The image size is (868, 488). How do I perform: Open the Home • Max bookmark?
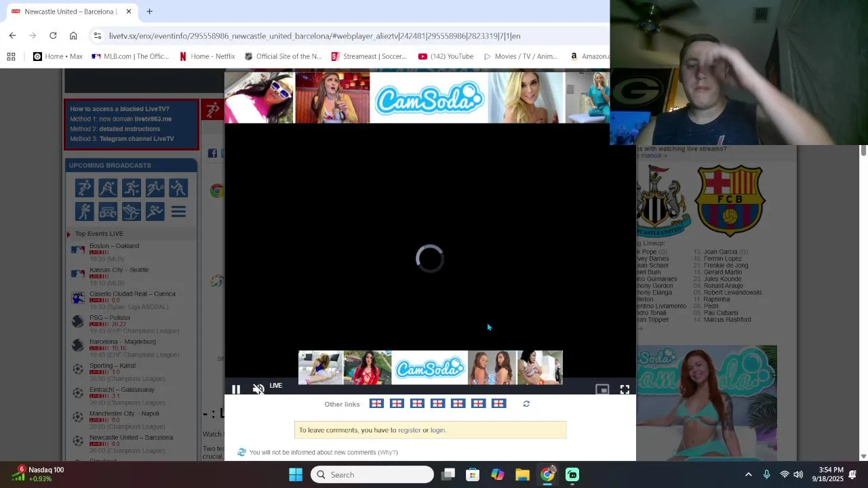click(x=58, y=56)
